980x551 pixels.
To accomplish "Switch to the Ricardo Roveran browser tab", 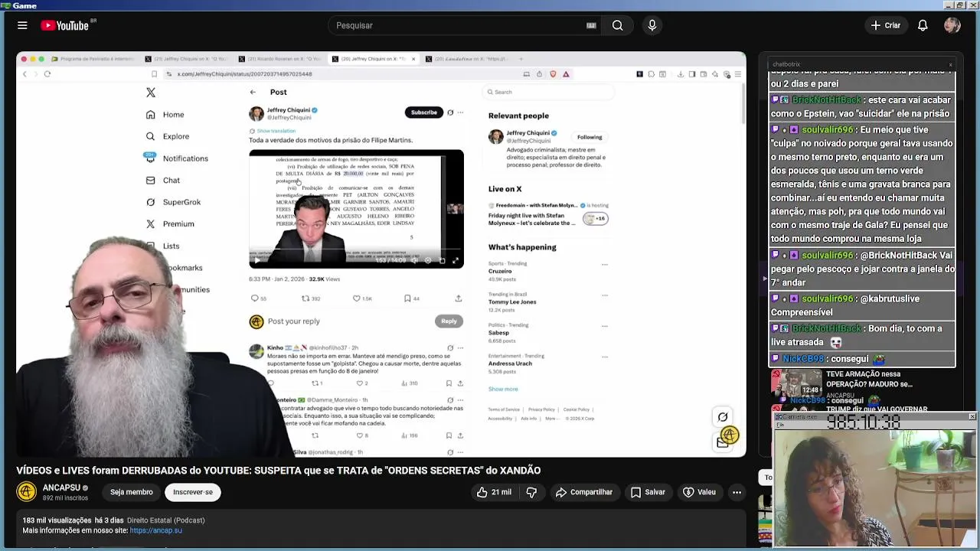I will pos(279,59).
